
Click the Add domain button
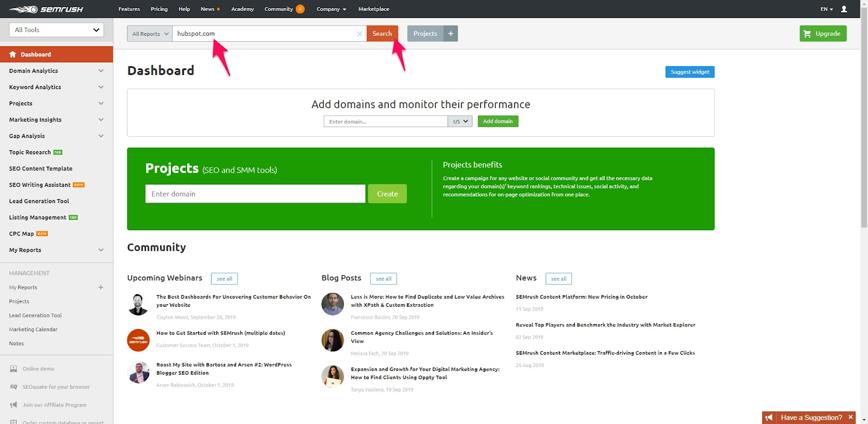(498, 122)
